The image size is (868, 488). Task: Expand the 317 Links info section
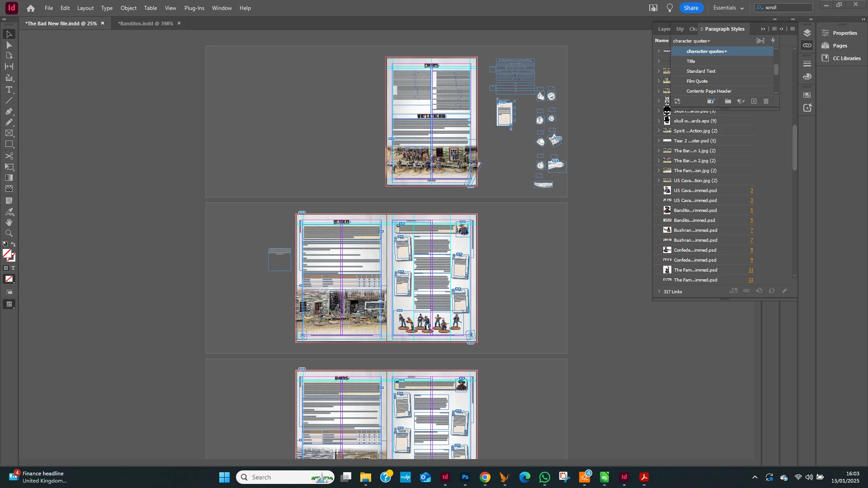(x=659, y=291)
